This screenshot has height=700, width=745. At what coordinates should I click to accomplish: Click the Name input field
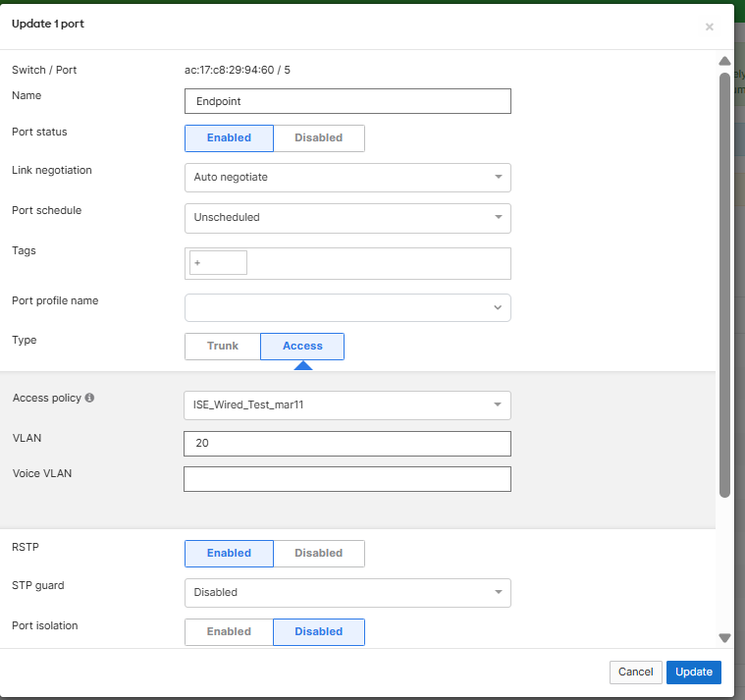(x=347, y=101)
